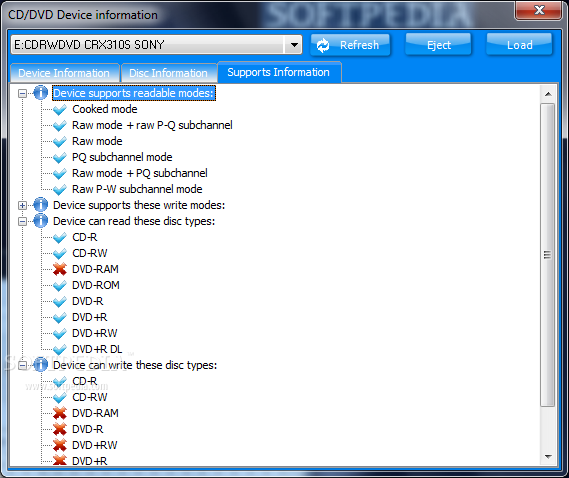Select 'DVD-ROM' tree item
The height and width of the screenshot is (478, 569).
[x=96, y=285]
